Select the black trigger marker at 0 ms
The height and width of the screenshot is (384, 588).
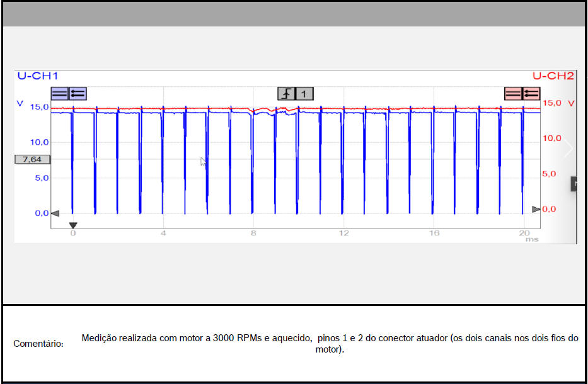[x=73, y=225]
